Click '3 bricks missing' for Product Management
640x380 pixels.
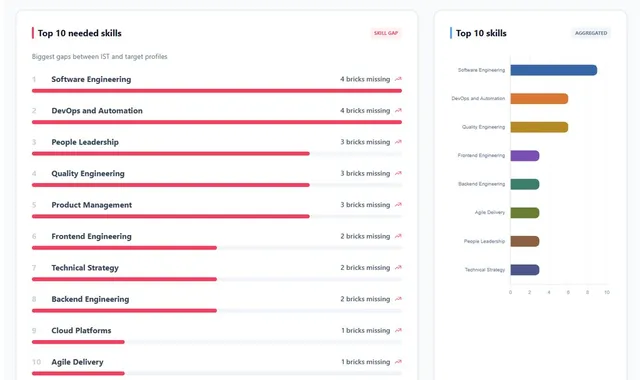point(365,205)
